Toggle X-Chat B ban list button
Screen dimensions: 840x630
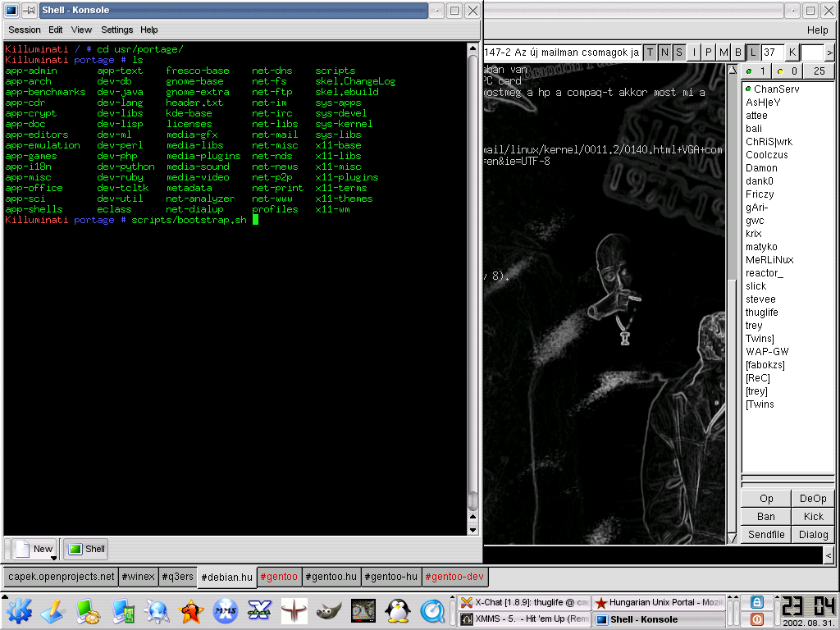pyautogui.click(x=738, y=52)
